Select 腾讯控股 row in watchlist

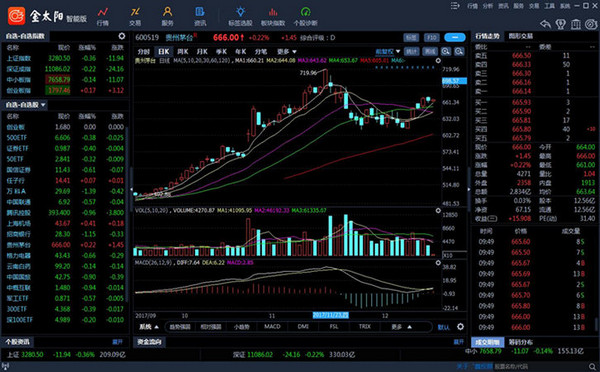[65, 212]
